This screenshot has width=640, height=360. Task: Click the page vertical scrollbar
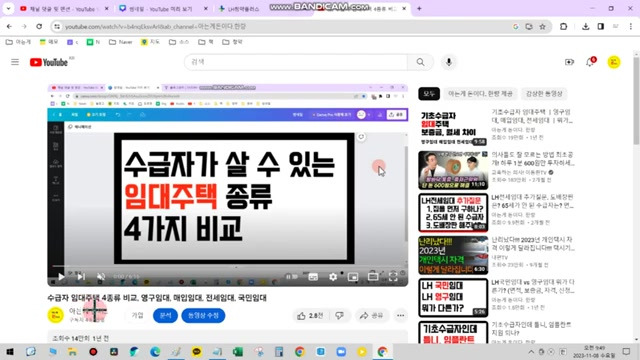(636, 100)
